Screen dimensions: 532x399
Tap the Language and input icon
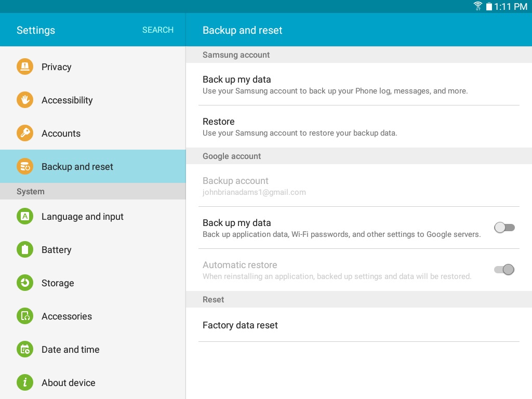[x=25, y=216]
